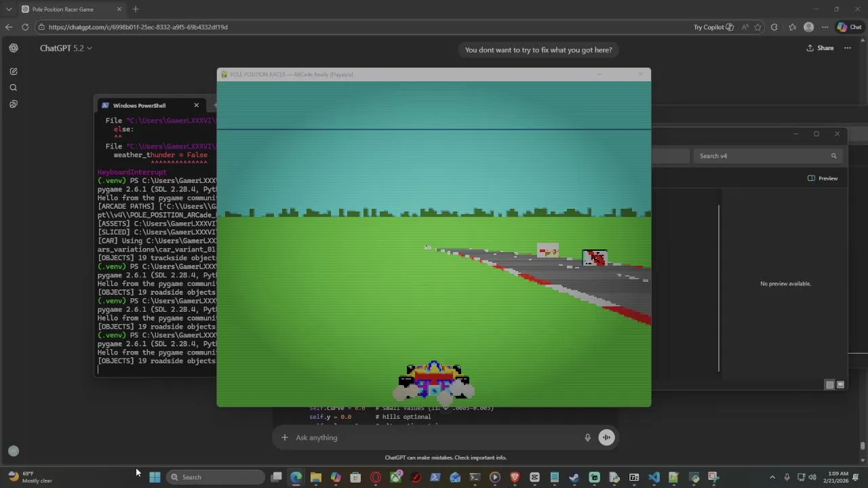This screenshot has width=868, height=488.
Task: Click KeyboardInterrupt line in PowerShell
Action: 132,172
